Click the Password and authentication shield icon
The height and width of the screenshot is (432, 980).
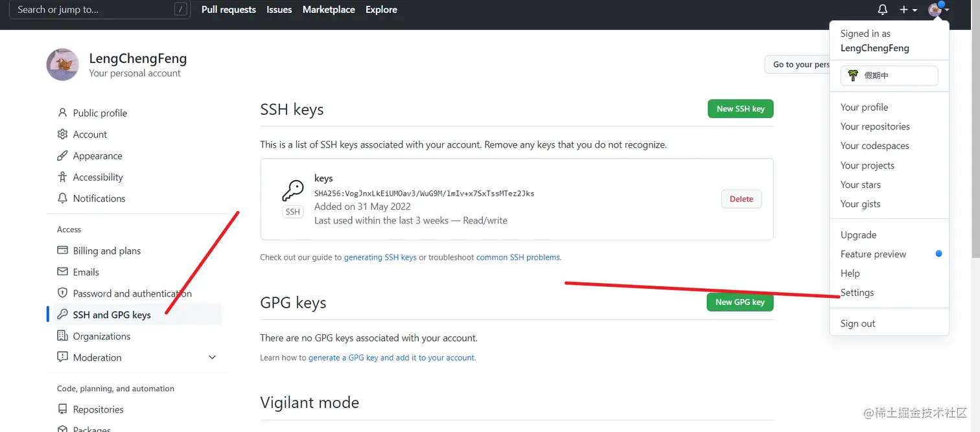point(62,293)
